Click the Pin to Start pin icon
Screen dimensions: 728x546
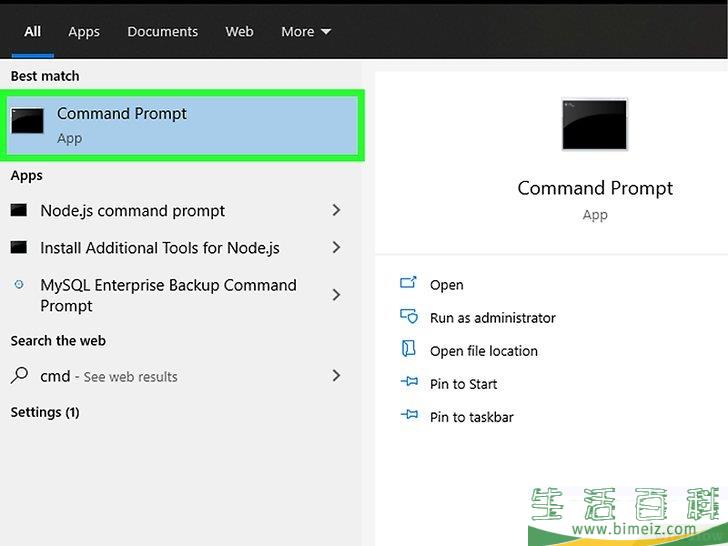coord(408,383)
